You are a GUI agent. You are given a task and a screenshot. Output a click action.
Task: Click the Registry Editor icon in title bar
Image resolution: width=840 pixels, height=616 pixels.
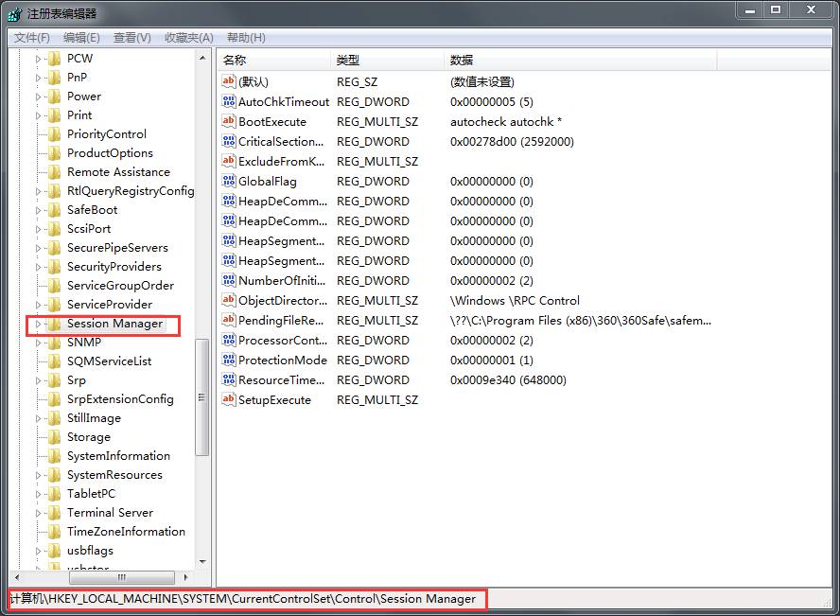[x=15, y=13]
